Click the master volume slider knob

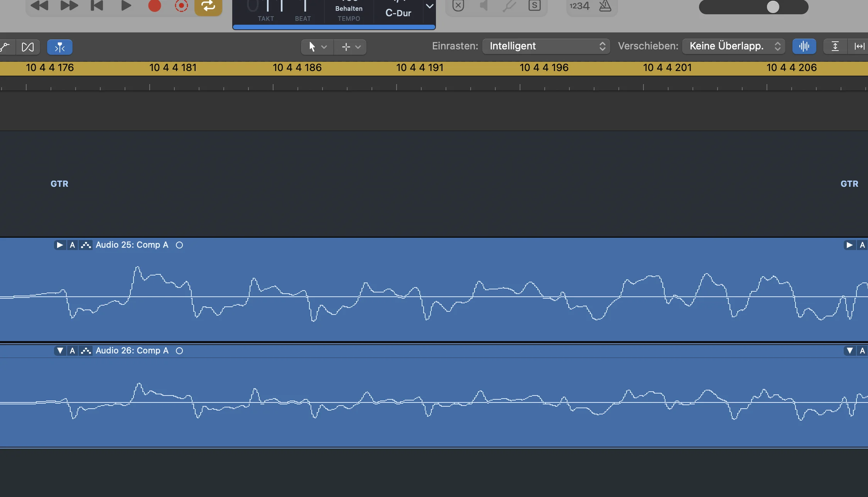[773, 7]
